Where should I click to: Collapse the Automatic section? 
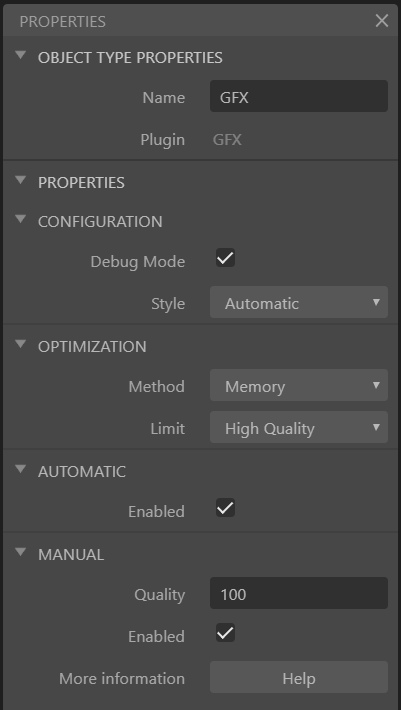point(20,470)
